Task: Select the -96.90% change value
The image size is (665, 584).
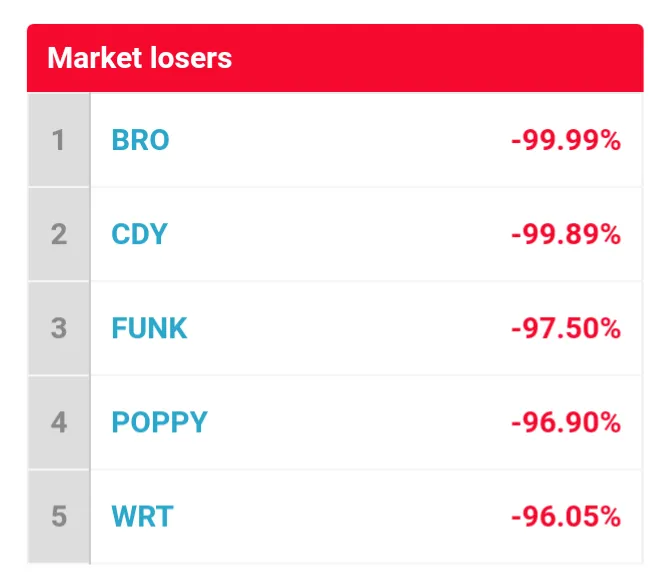Action: (x=566, y=422)
